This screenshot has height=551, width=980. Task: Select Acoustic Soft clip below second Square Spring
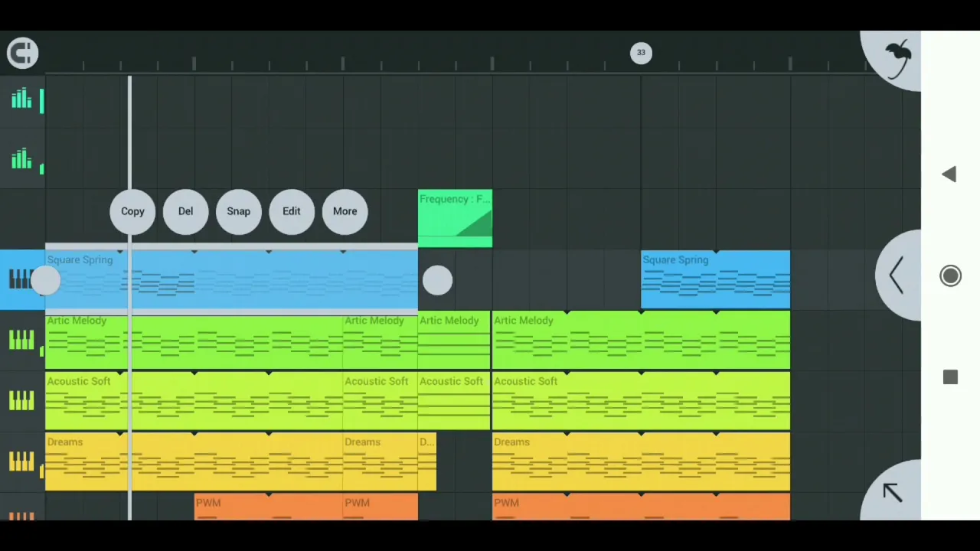(x=641, y=401)
